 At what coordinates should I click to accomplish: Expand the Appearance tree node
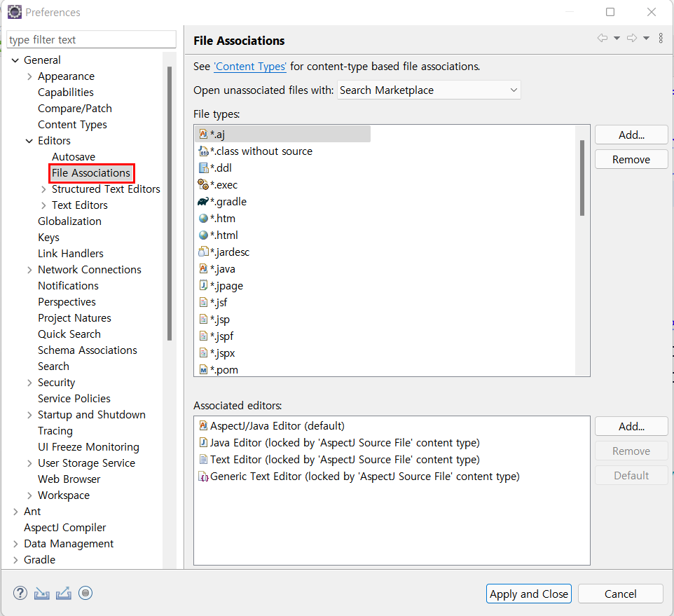29,76
